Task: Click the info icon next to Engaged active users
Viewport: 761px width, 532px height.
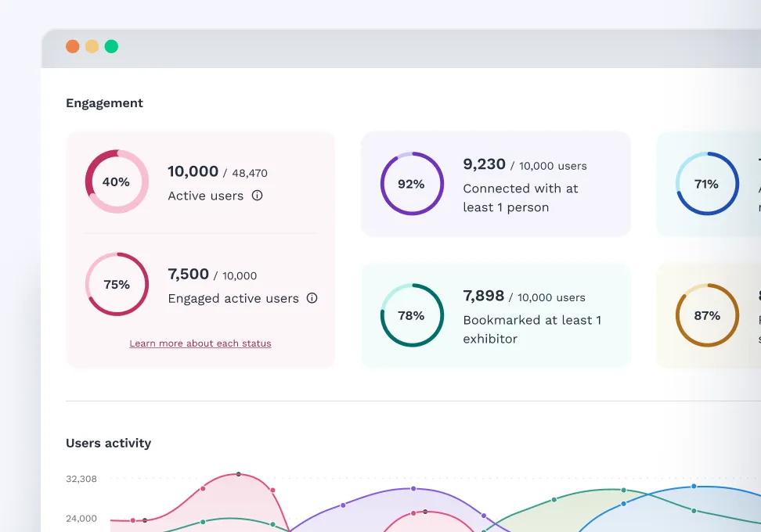Action: click(x=312, y=298)
